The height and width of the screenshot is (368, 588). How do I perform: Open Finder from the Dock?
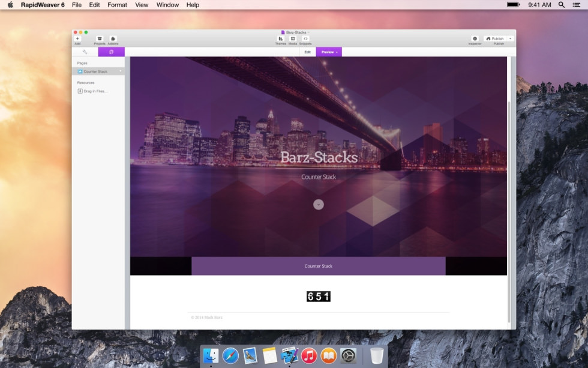[x=211, y=355]
